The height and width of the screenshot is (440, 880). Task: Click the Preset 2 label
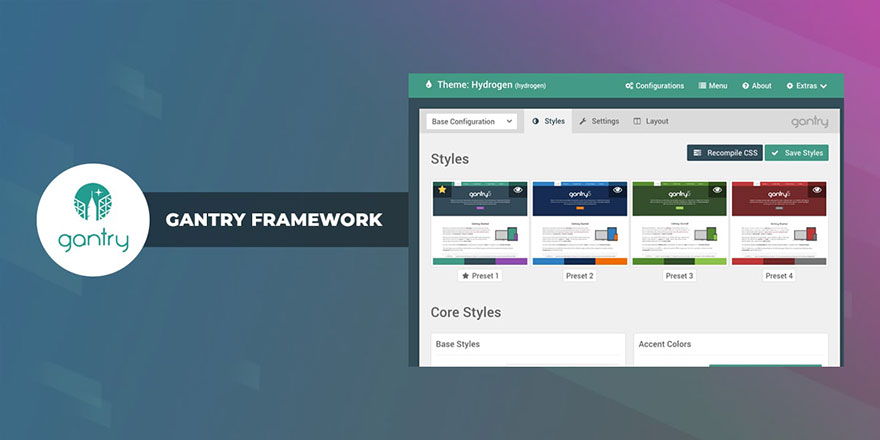coord(580,276)
